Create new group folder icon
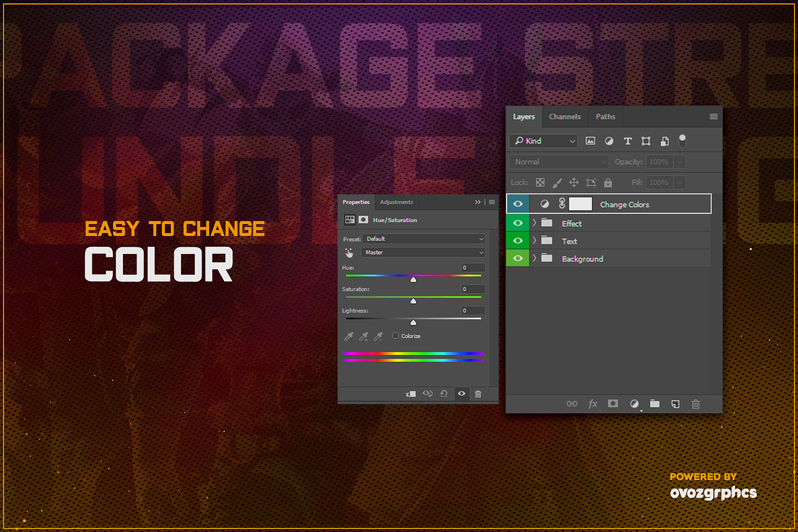The height and width of the screenshot is (532, 798). coord(655,404)
